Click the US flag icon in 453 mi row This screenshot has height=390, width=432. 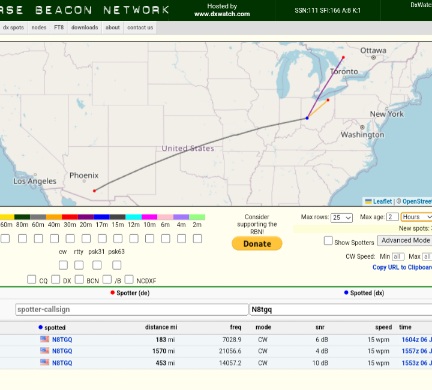(44, 362)
